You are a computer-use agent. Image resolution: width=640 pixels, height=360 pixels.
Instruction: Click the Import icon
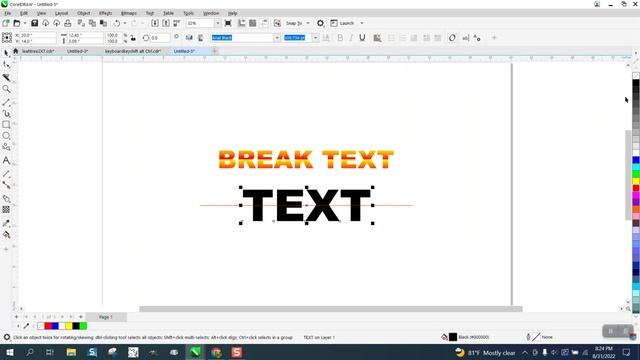click(x=155, y=23)
